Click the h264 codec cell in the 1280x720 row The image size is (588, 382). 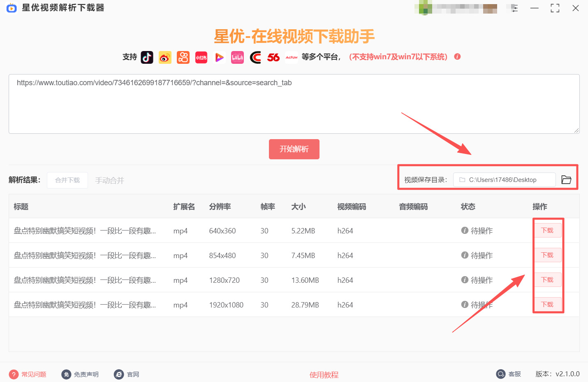click(345, 280)
